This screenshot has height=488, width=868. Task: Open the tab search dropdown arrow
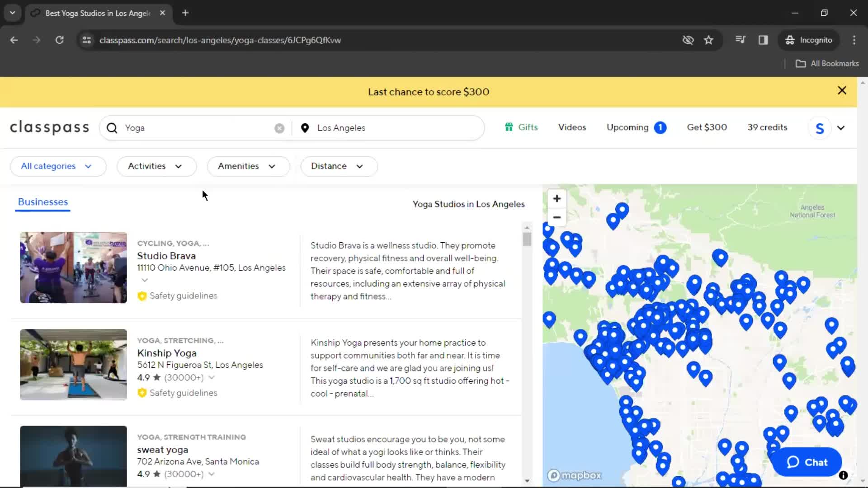coord(13,13)
